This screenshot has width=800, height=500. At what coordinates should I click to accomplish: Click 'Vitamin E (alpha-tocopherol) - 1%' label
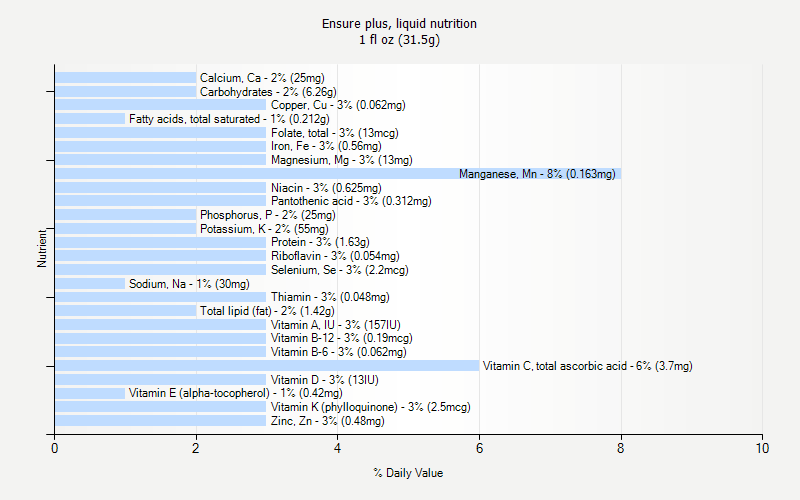point(236,393)
